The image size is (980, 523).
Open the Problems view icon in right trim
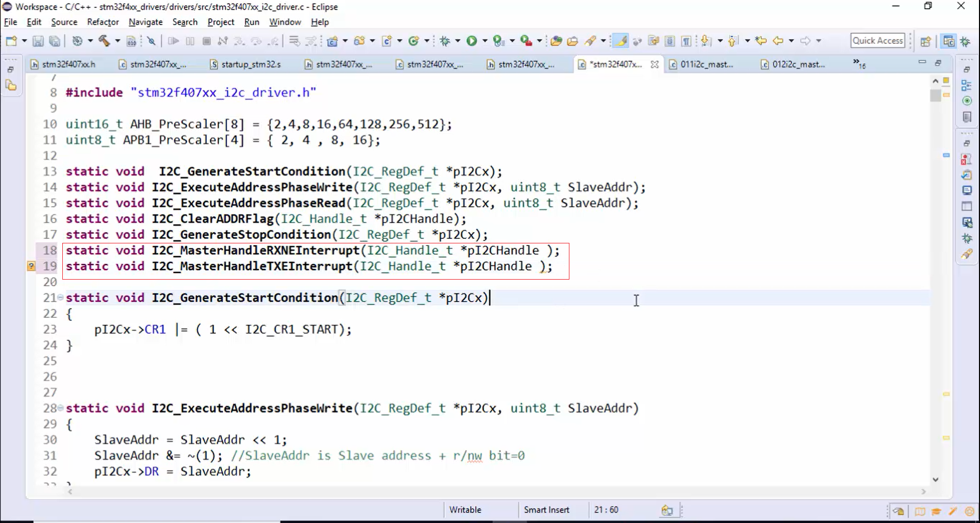[x=967, y=159]
